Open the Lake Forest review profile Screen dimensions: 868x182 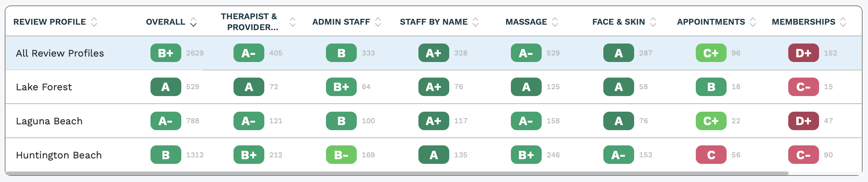pyautogui.click(x=44, y=87)
